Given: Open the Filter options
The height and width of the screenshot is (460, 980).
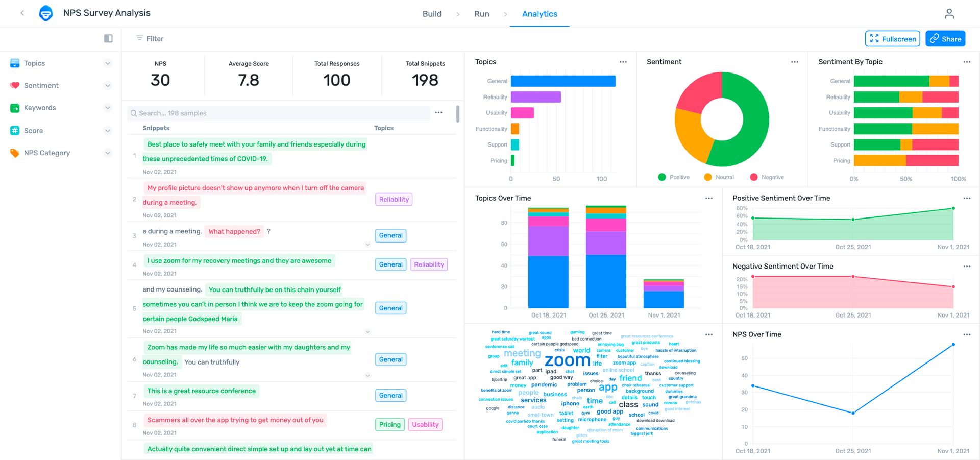Looking at the screenshot, I should [149, 38].
